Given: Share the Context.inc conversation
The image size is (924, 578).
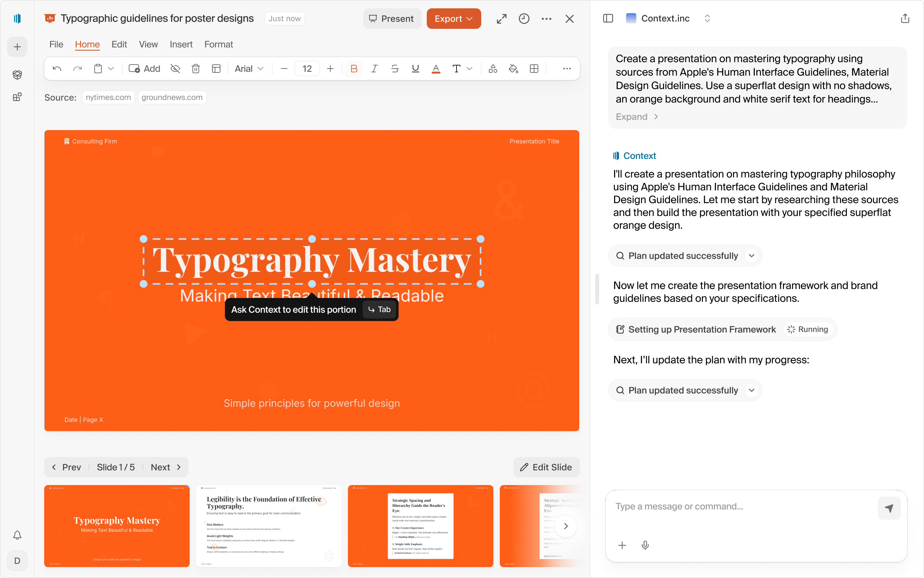Looking at the screenshot, I should tap(904, 18).
